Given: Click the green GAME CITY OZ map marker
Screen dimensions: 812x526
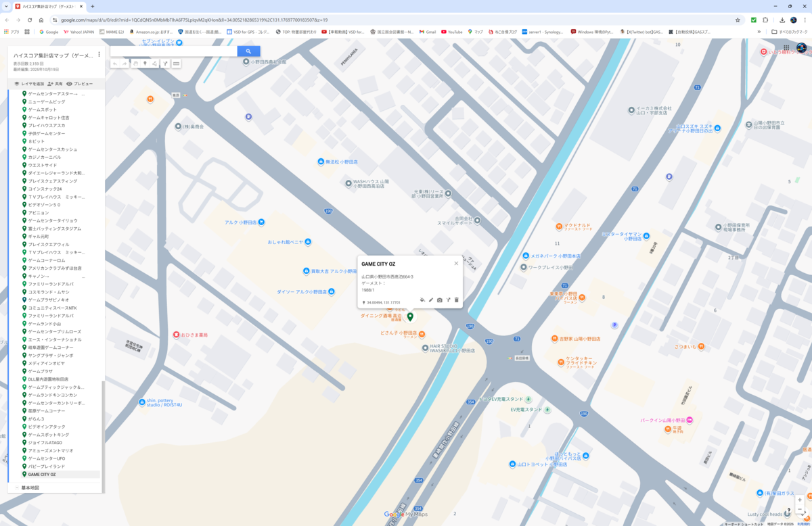Looking at the screenshot, I should point(410,316).
